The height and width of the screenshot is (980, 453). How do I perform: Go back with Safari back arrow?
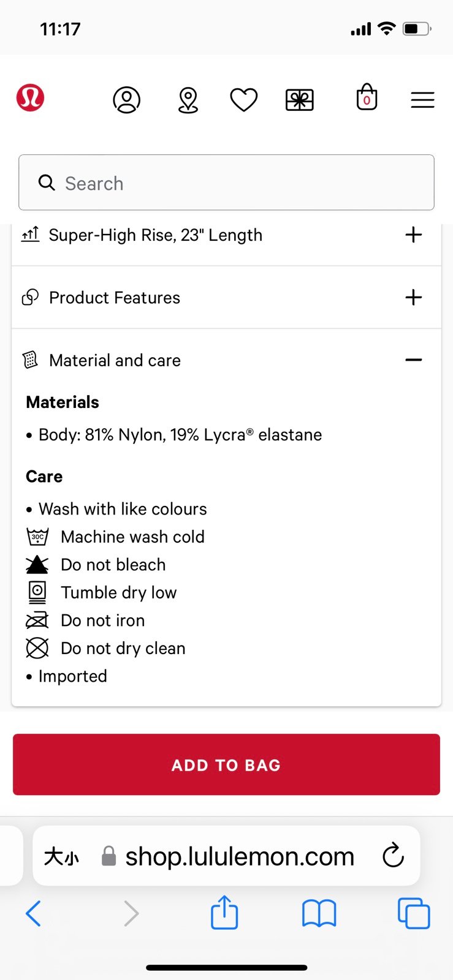coord(33,913)
